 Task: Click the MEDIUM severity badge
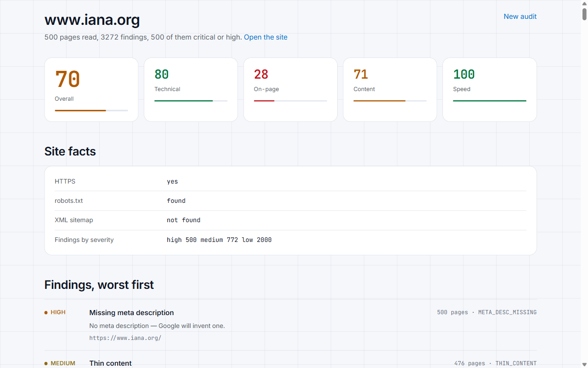pos(60,363)
